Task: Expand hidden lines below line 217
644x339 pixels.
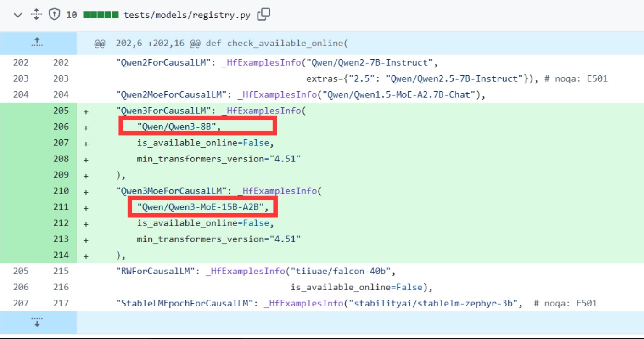Action: 38,322
